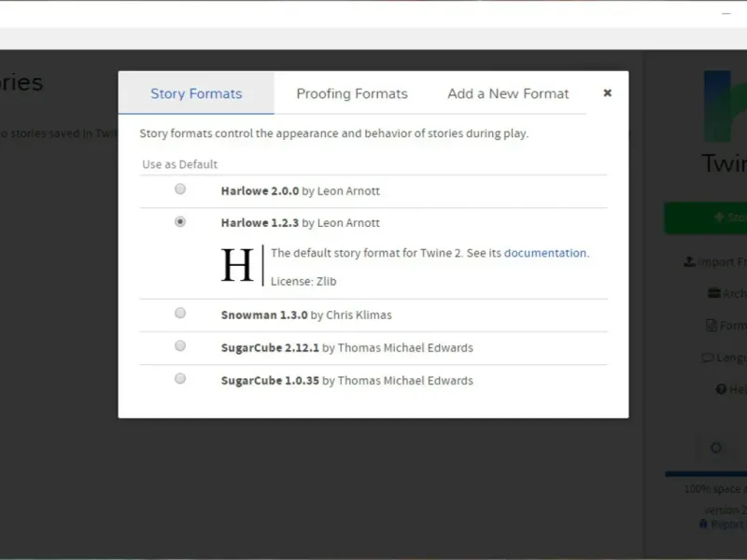747x560 pixels.
Task: Click the Harlowe 1.2.3 by Leon Arnott label
Action: coord(300,223)
